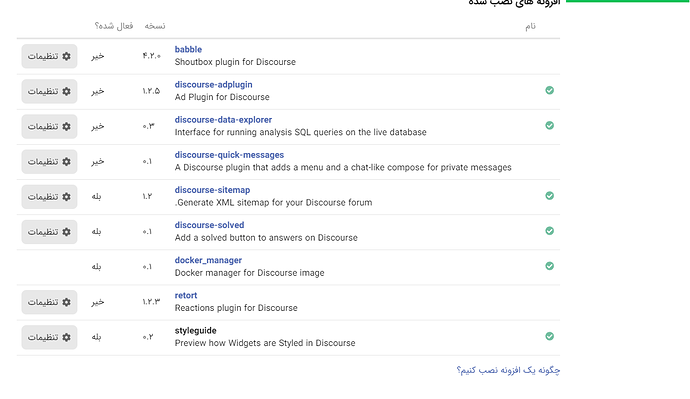Open settings for discourse-data-explorer
This screenshot has height=399, width=690.
[x=49, y=127]
